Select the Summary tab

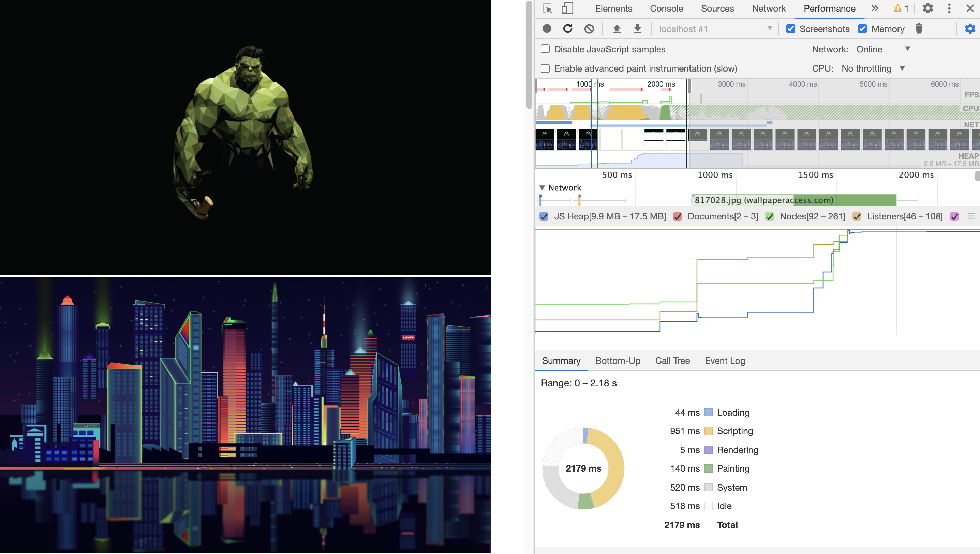[x=561, y=361]
